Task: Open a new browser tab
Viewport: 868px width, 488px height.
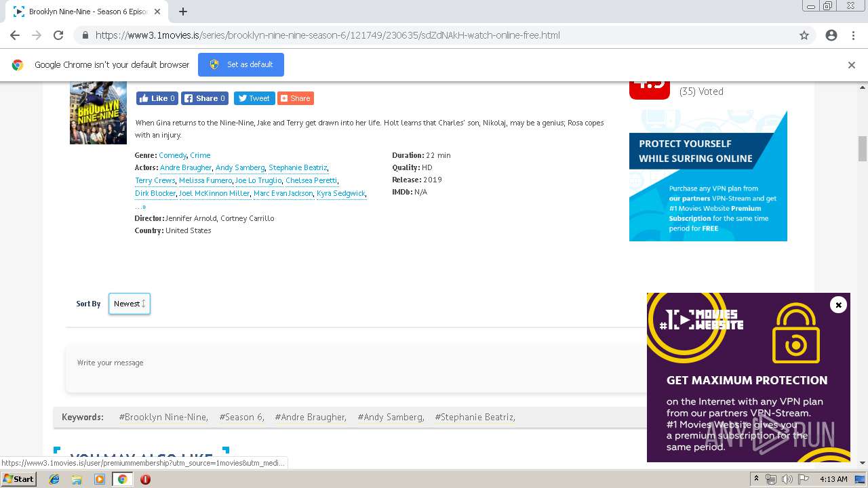Action: (183, 12)
